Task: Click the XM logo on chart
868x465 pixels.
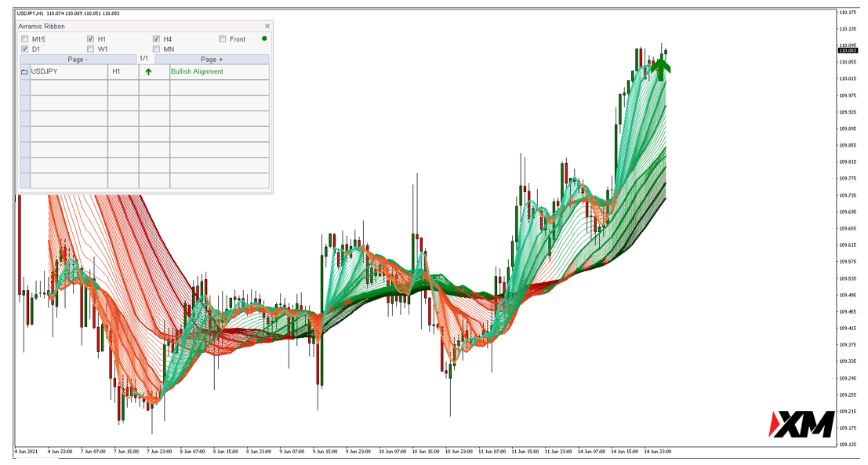Action: tap(800, 424)
